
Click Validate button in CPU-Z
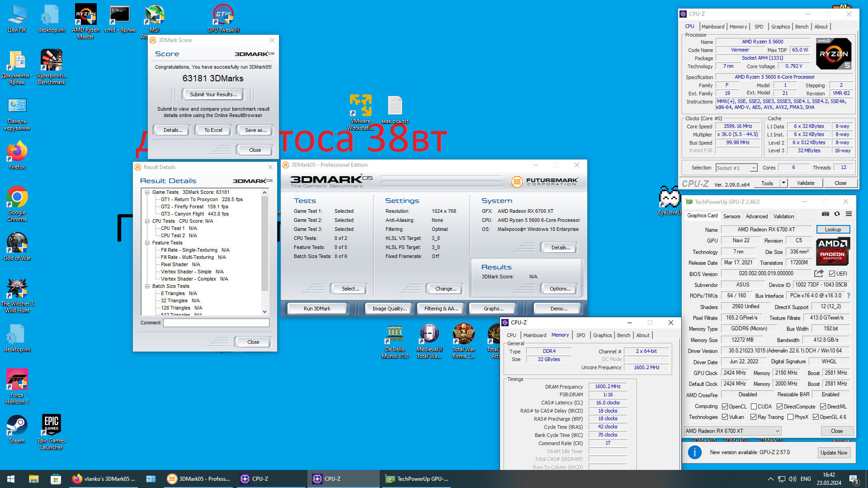(806, 183)
